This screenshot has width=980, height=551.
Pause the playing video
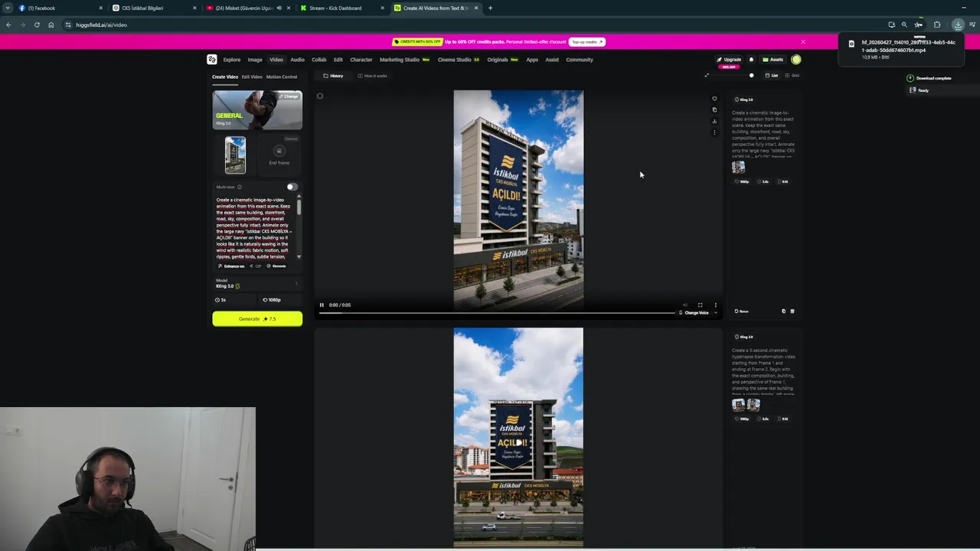pos(322,305)
